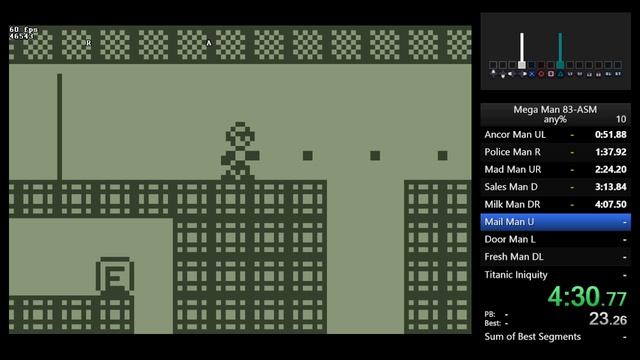Image resolution: width=640 pixels, height=360 pixels.
Task: Click the E tank pickup in the game
Action: (x=115, y=276)
